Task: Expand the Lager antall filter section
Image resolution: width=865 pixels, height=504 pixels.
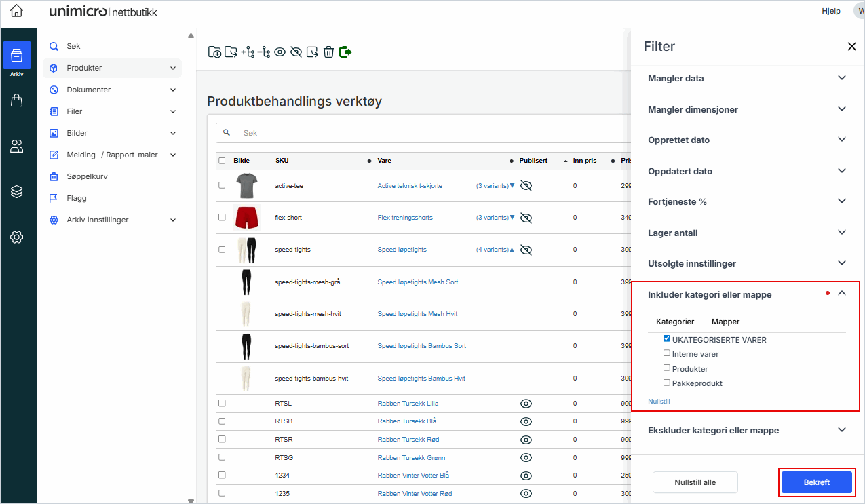Action: click(746, 233)
